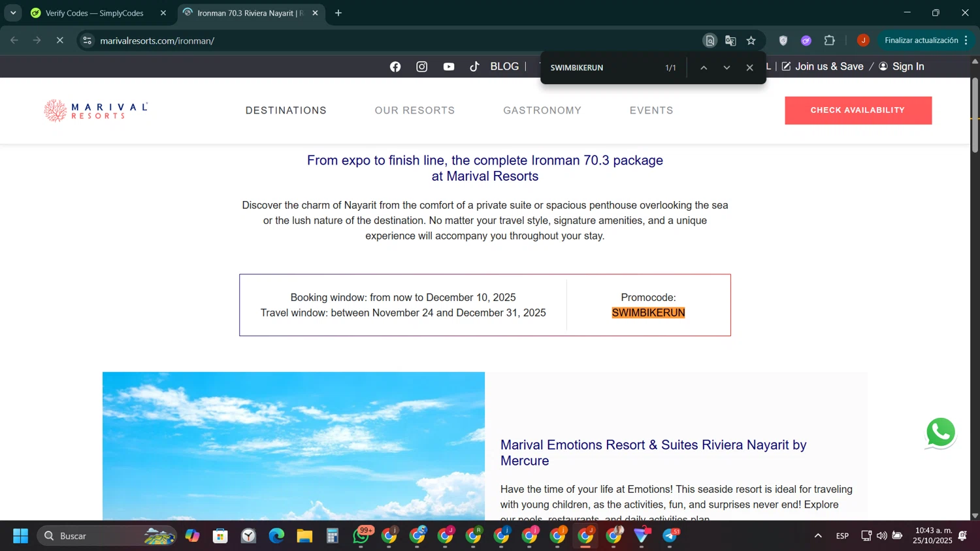The width and height of the screenshot is (980, 551).
Task: Open the shield extension icon
Action: click(x=783, y=40)
